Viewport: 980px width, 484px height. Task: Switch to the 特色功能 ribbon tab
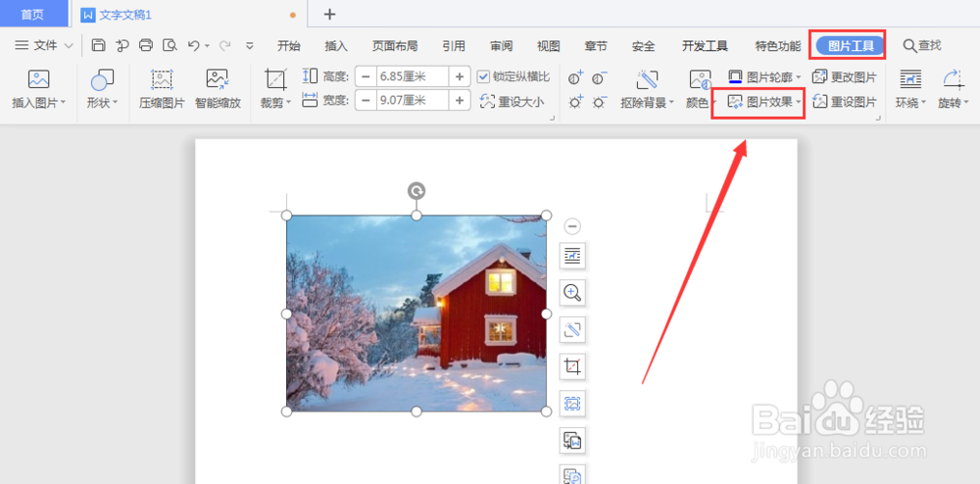[777, 46]
